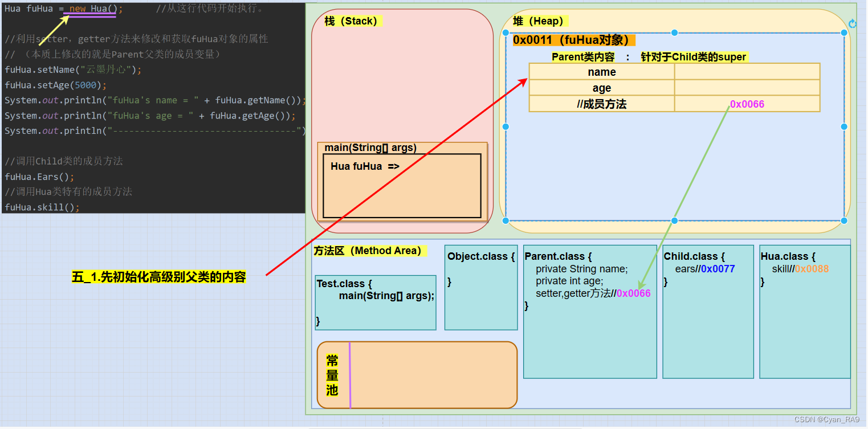The width and height of the screenshot is (868, 429).
Task: Click the skill//0x0088 text
Action: tap(800, 269)
